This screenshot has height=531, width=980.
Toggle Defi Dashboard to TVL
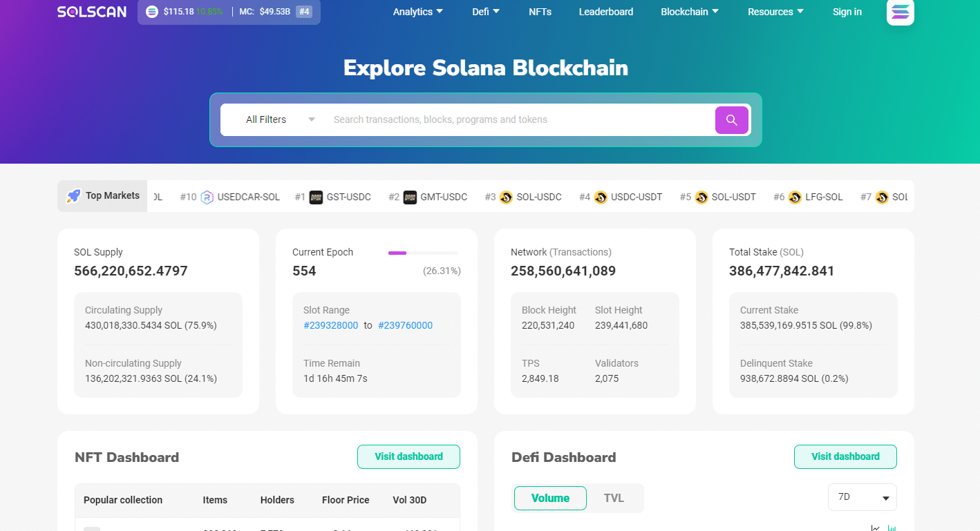(614, 498)
